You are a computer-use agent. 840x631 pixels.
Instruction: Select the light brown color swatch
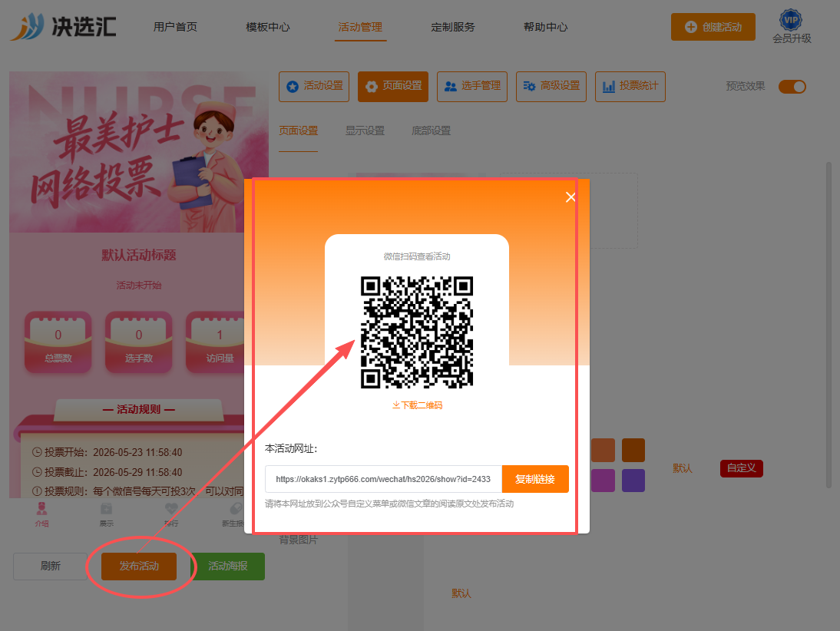point(603,450)
